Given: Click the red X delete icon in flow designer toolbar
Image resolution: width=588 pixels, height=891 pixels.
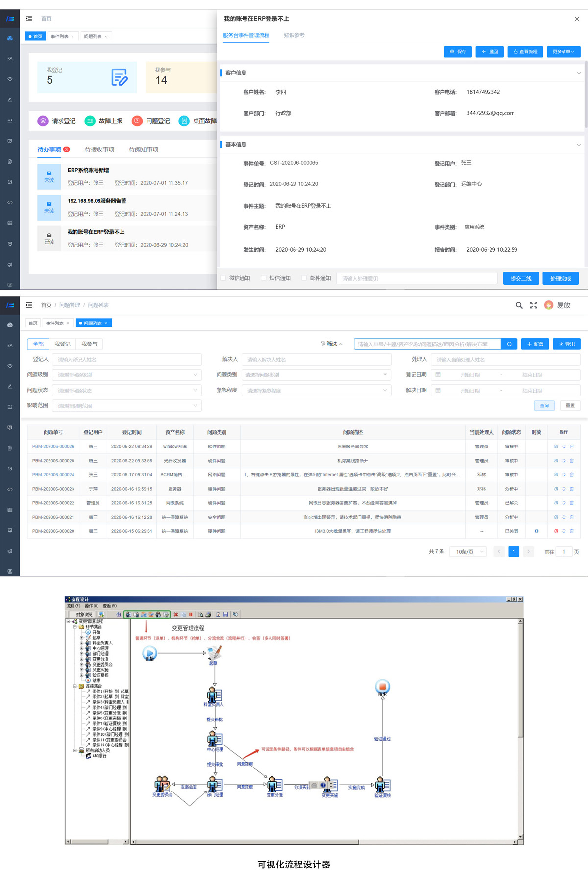Looking at the screenshot, I should (176, 614).
